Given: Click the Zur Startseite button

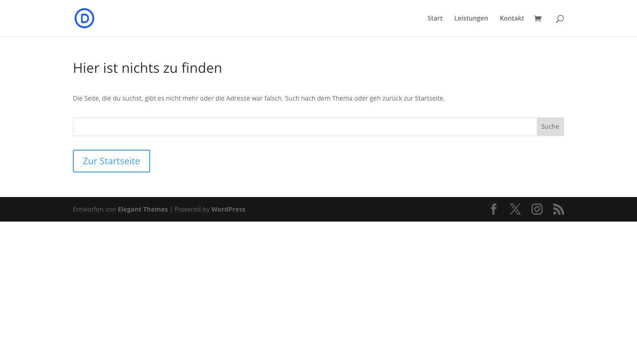Looking at the screenshot, I should coord(111,161).
